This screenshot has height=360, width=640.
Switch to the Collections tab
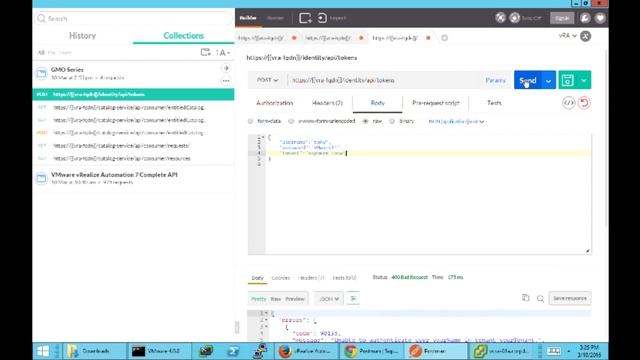[x=183, y=36]
